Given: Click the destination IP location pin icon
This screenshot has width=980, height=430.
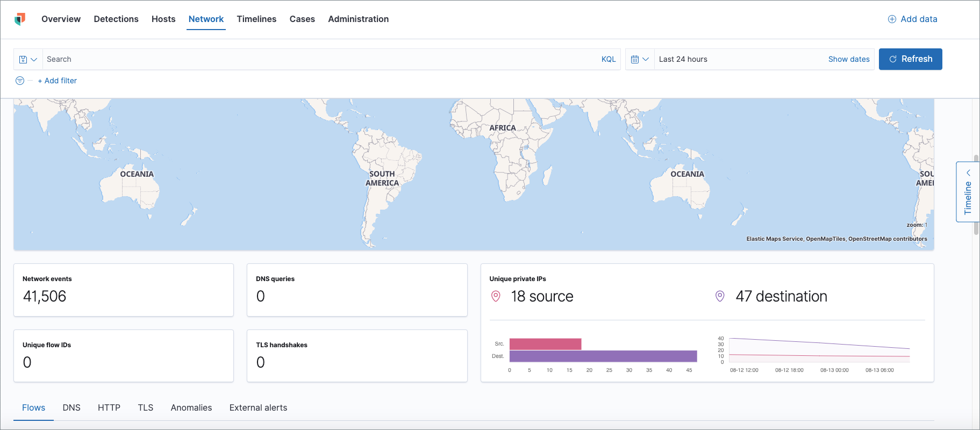Looking at the screenshot, I should click(720, 296).
